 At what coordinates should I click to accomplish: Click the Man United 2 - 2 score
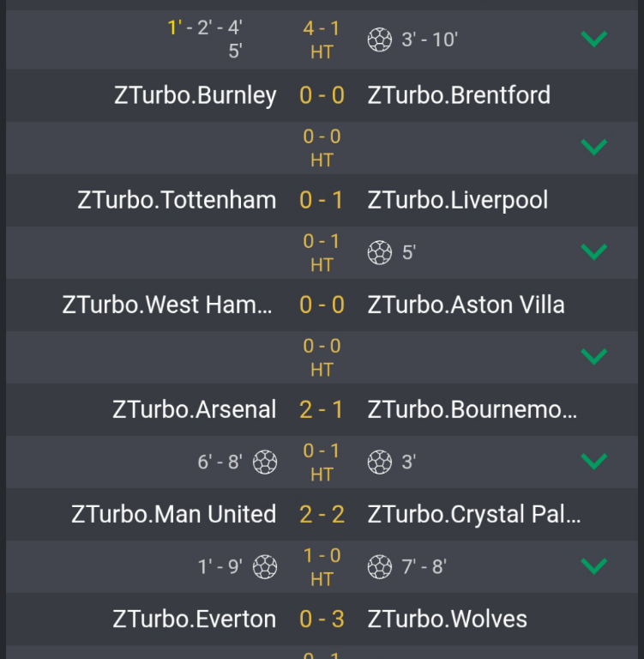pyautogui.click(x=322, y=515)
